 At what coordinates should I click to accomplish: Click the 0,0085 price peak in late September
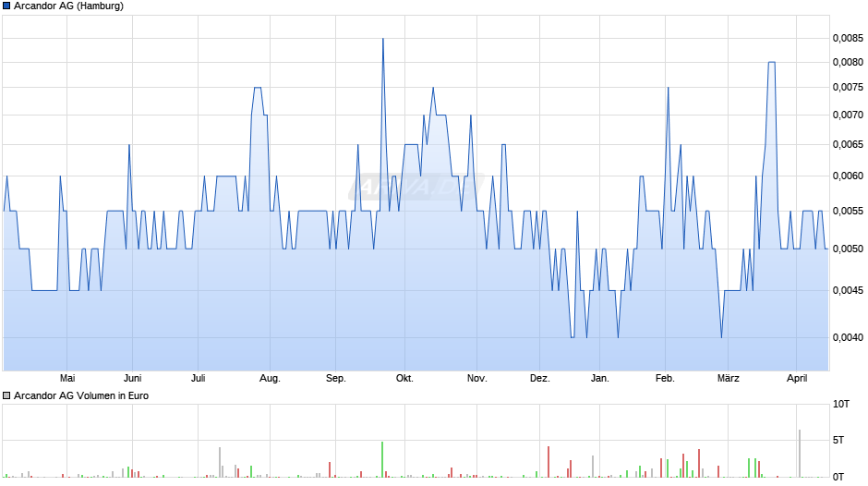tap(382, 39)
